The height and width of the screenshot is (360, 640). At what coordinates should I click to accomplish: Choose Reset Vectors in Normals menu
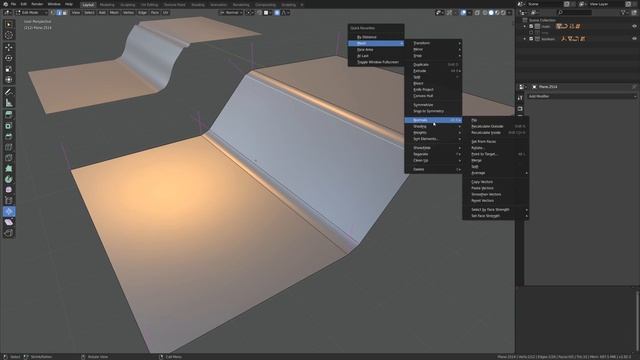pos(496,201)
